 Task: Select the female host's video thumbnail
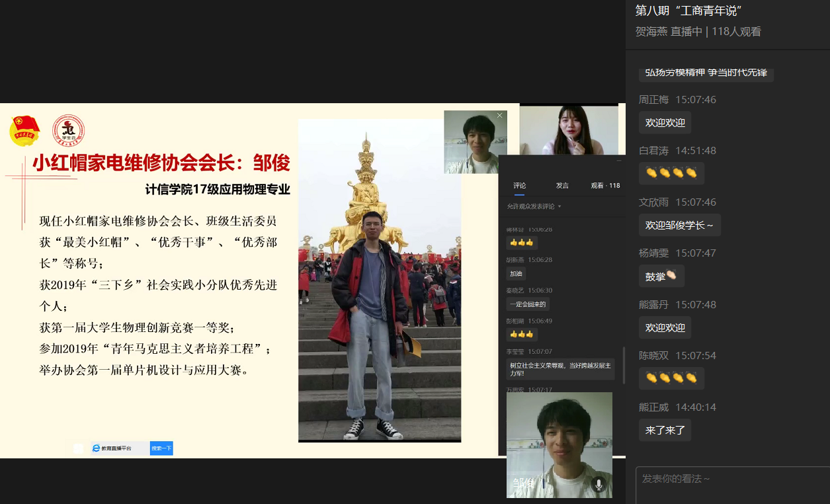(569, 130)
